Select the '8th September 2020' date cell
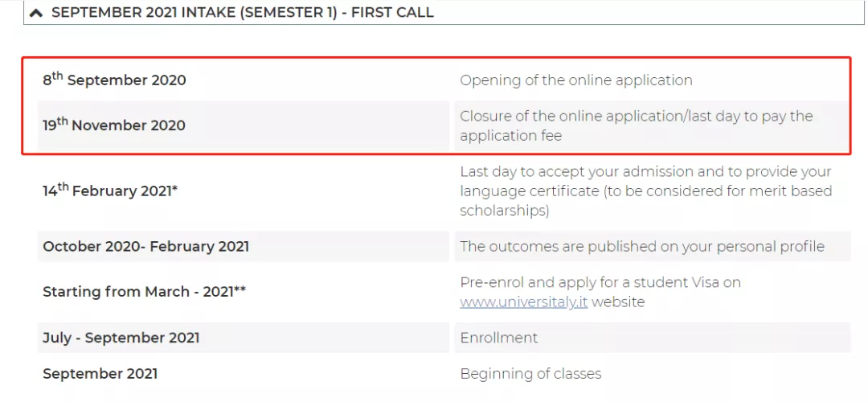This screenshot has width=868, height=402. (x=114, y=80)
